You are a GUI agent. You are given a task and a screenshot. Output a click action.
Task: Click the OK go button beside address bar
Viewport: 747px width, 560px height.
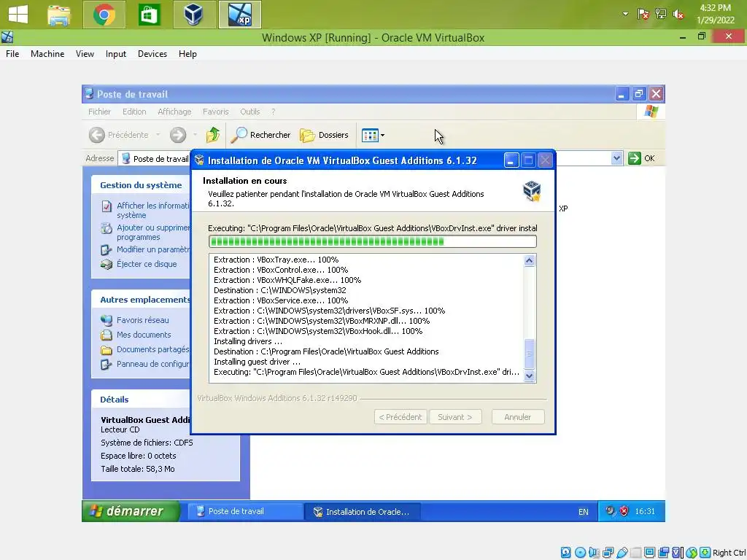point(641,158)
